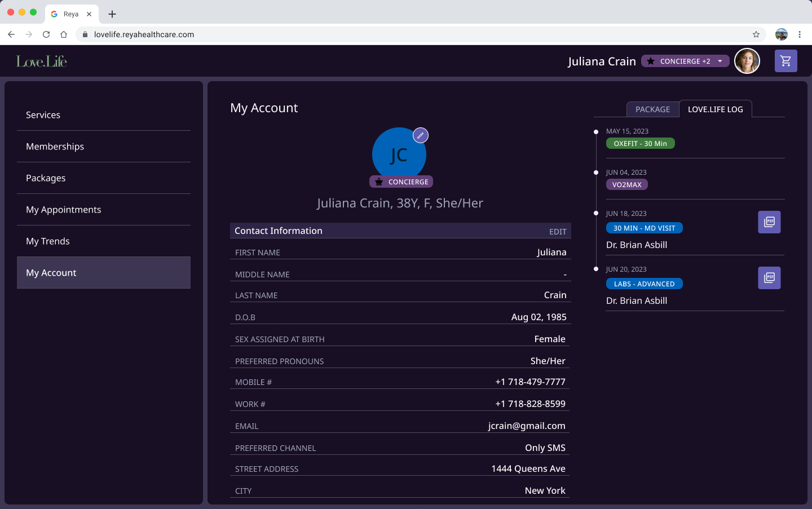The width and height of the screenshot is (812, 509).
Task: Select the LOVE.LIFE LOG tab
Action: (715, 109)
